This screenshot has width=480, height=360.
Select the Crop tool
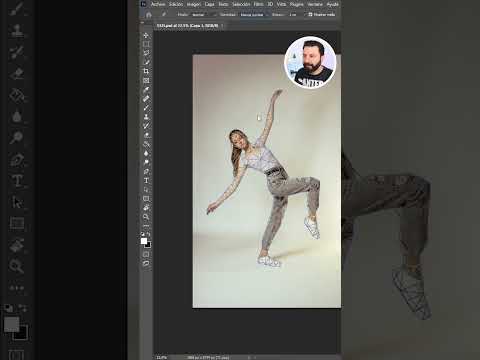(146, 71)
